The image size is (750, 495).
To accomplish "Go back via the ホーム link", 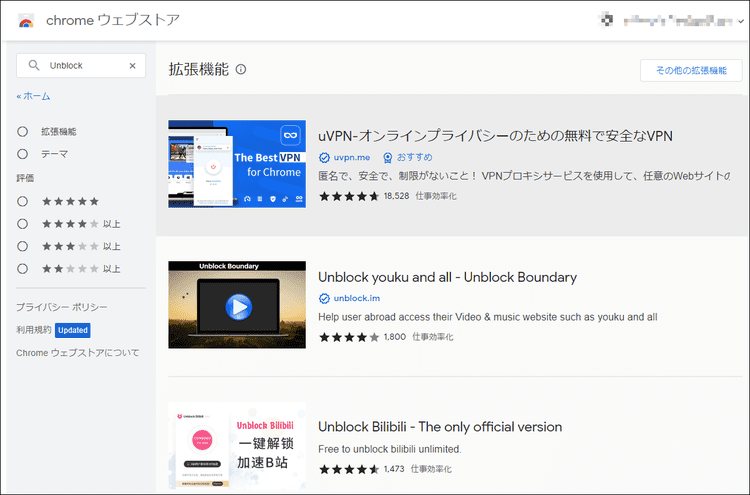I will [33, 96].
